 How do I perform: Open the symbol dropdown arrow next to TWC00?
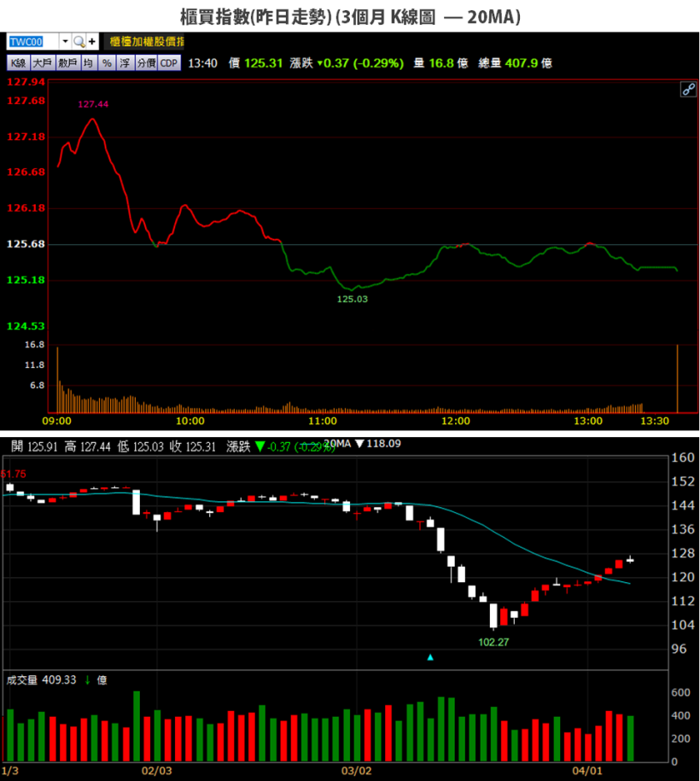65,42
